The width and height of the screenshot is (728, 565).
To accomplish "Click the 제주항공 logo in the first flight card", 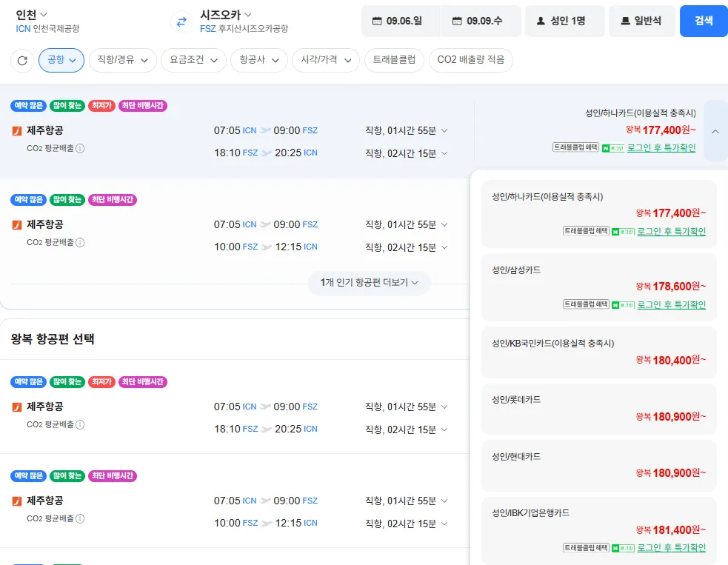I will (x=17, y=131).
